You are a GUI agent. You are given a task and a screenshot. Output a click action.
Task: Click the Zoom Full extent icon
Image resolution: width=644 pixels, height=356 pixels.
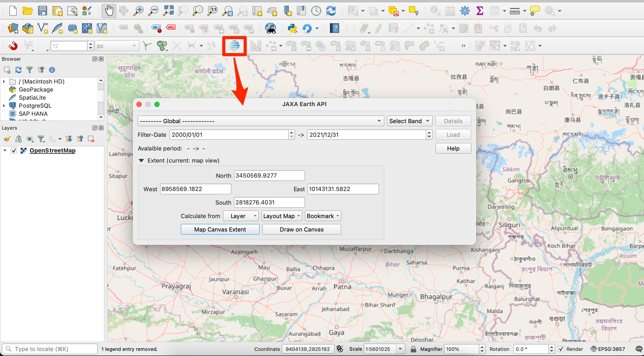pyautogui.click(x=168, y=11)
